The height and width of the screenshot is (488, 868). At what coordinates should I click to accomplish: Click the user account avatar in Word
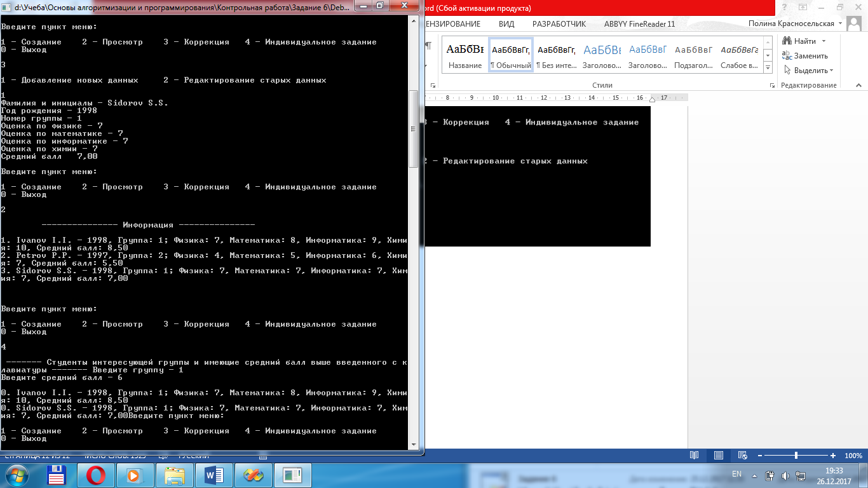855,24
